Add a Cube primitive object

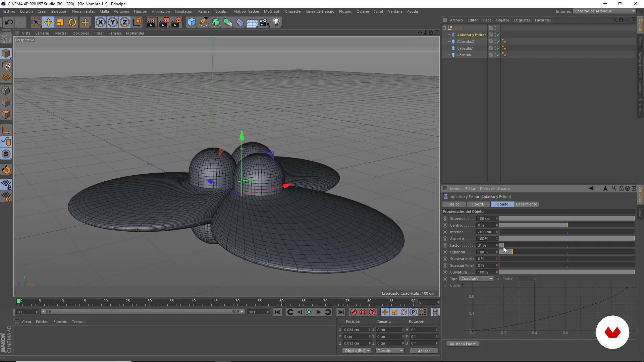pyautogui.click(x=192, y=22)
